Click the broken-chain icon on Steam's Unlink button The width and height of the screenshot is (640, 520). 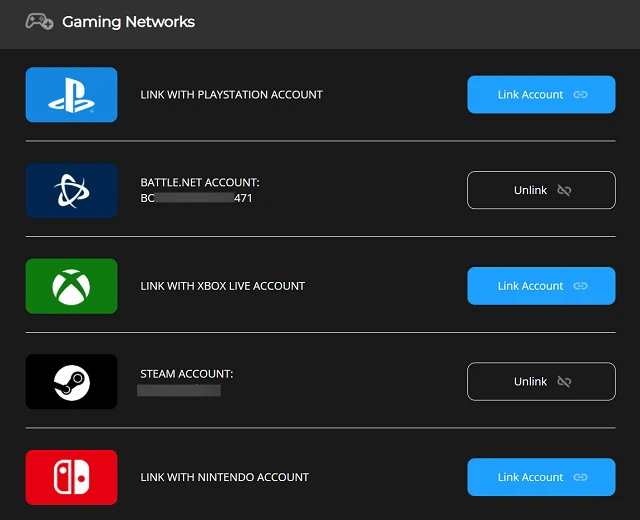click(564, 381)
